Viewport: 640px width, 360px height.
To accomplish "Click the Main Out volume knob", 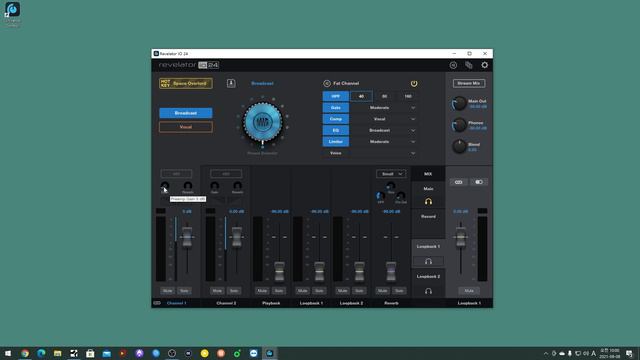I will tap(459, 103).
